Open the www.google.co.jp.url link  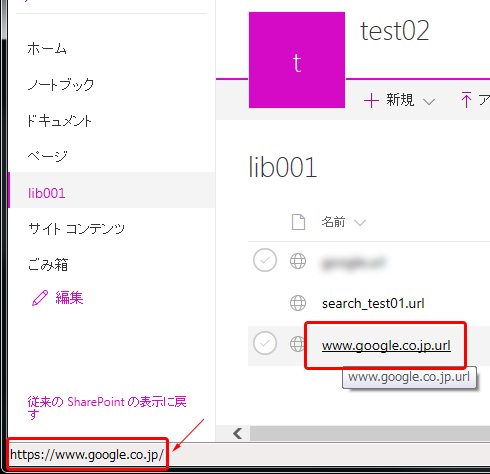(x=386, y=346)
